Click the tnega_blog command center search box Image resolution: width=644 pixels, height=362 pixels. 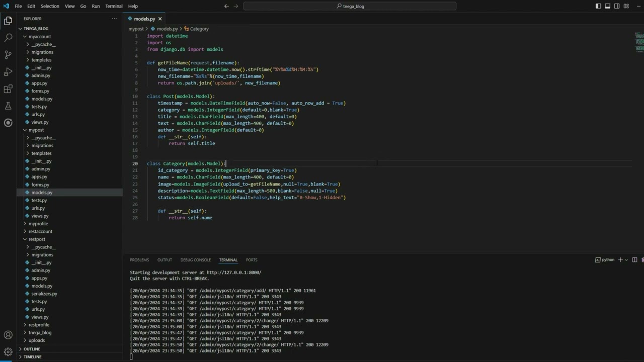[x=350, y=6]
